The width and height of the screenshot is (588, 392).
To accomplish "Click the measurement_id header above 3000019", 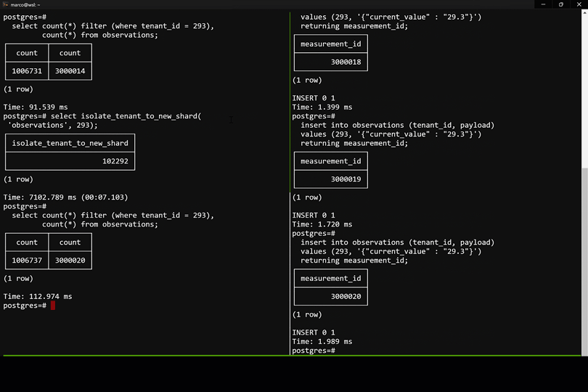I will (331, 161).
